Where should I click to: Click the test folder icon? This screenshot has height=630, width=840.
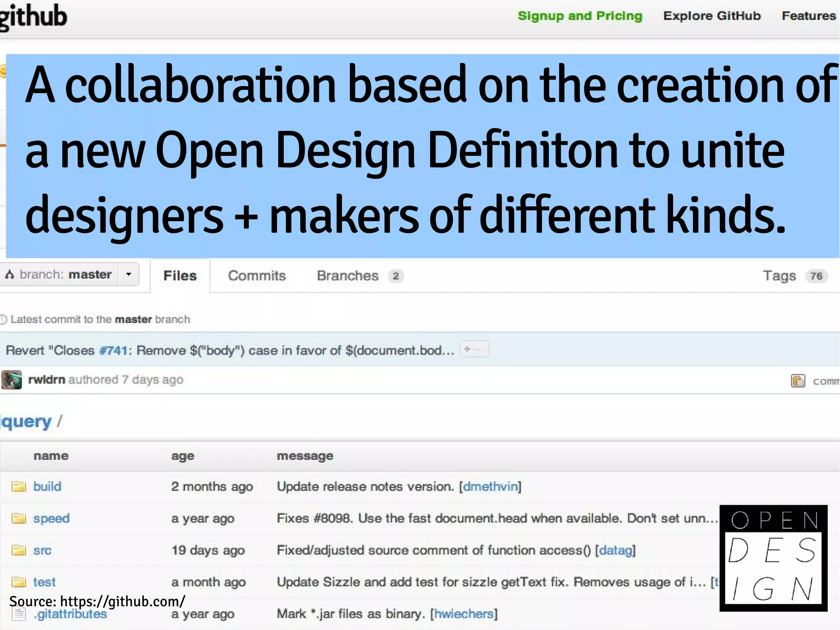click(x=18, y=582)
